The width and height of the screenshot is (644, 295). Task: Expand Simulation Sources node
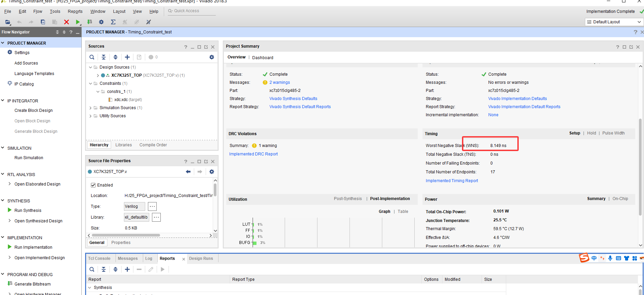point(91,108)
